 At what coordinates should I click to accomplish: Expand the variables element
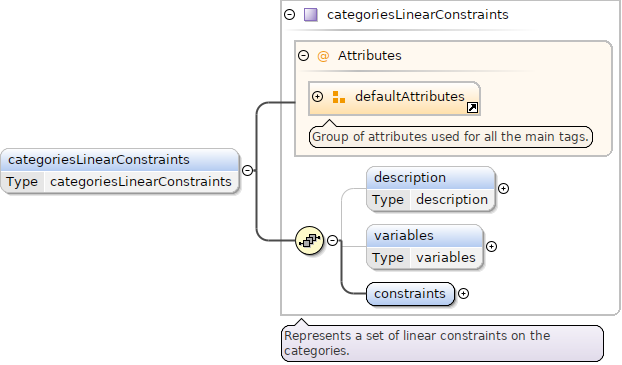point(491,246)
